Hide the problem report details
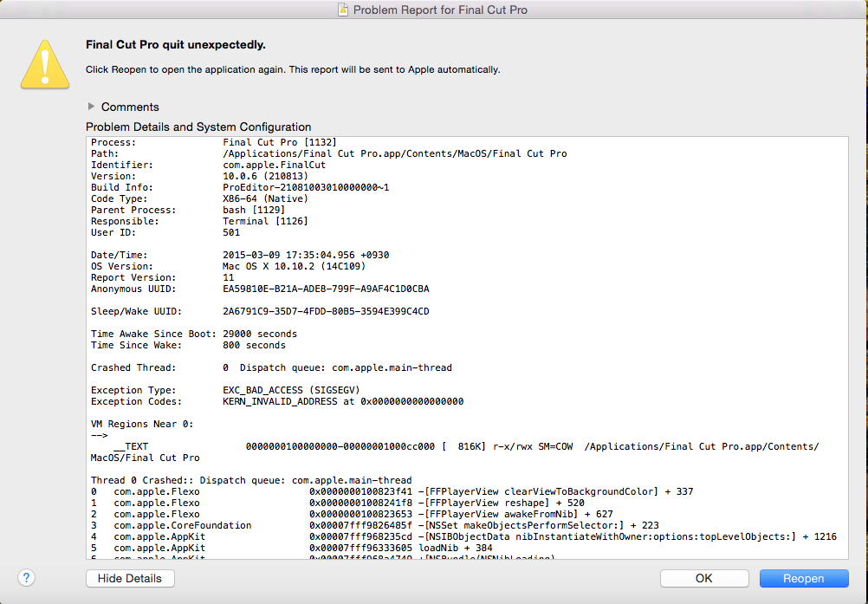868x604 pixels. point(130,578)
